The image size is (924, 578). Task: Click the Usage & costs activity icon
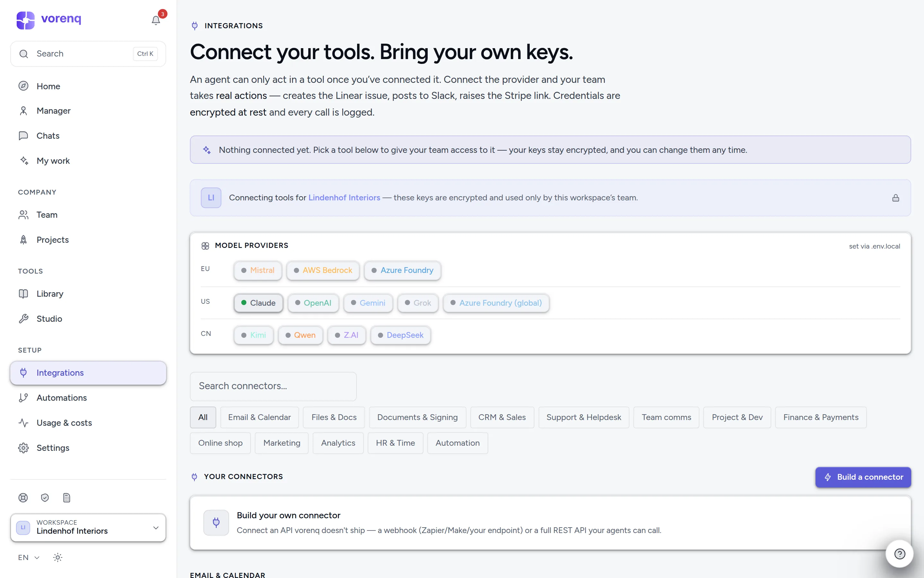(23, 423)
